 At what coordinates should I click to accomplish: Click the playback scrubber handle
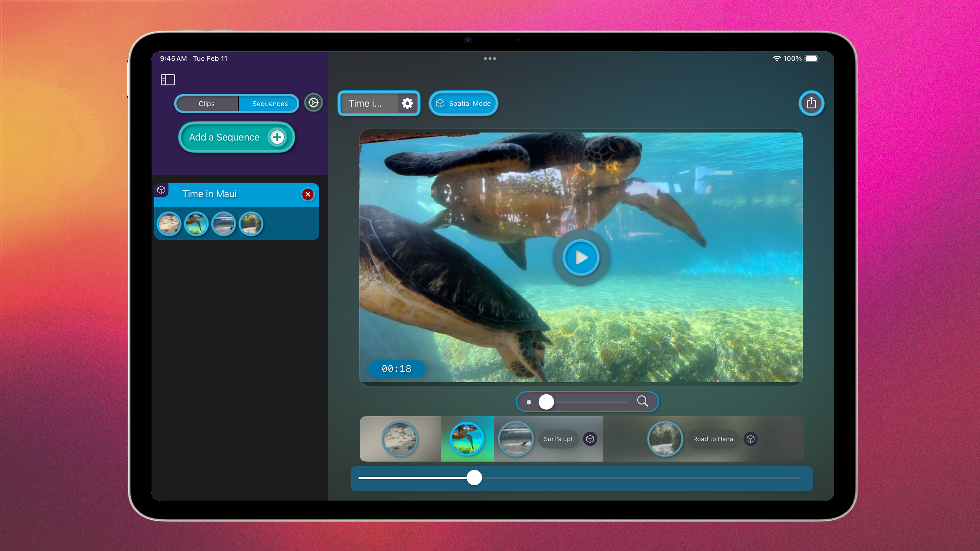[x=474, y=478]
